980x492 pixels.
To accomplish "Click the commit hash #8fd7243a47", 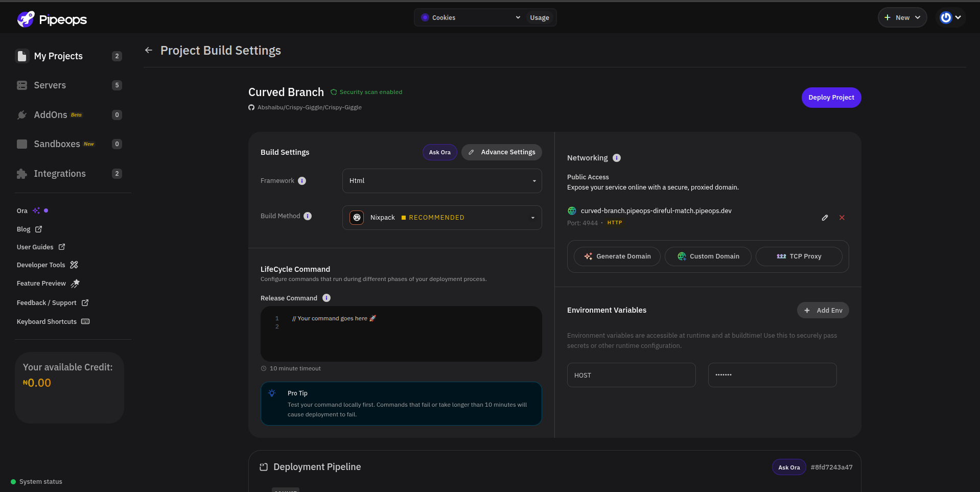I will (831, 467).
